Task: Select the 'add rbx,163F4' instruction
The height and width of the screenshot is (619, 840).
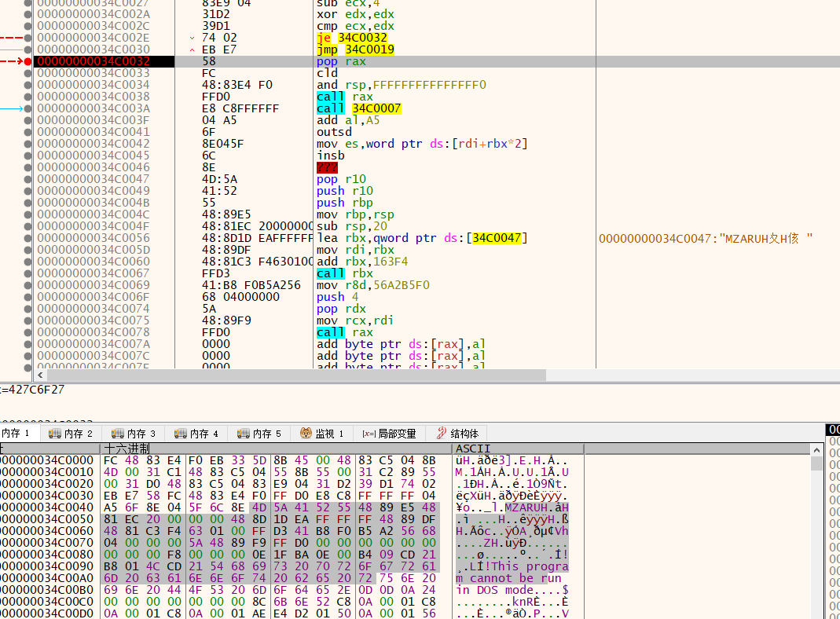Action: click(362, 262)
